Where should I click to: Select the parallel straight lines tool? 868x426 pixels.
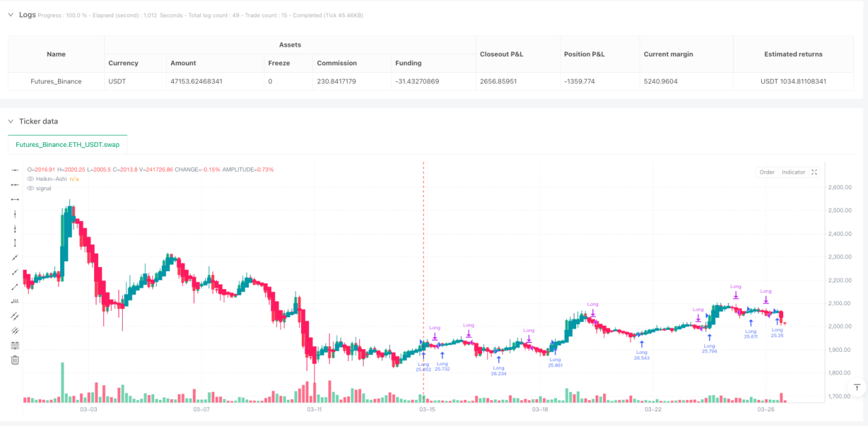15,316
